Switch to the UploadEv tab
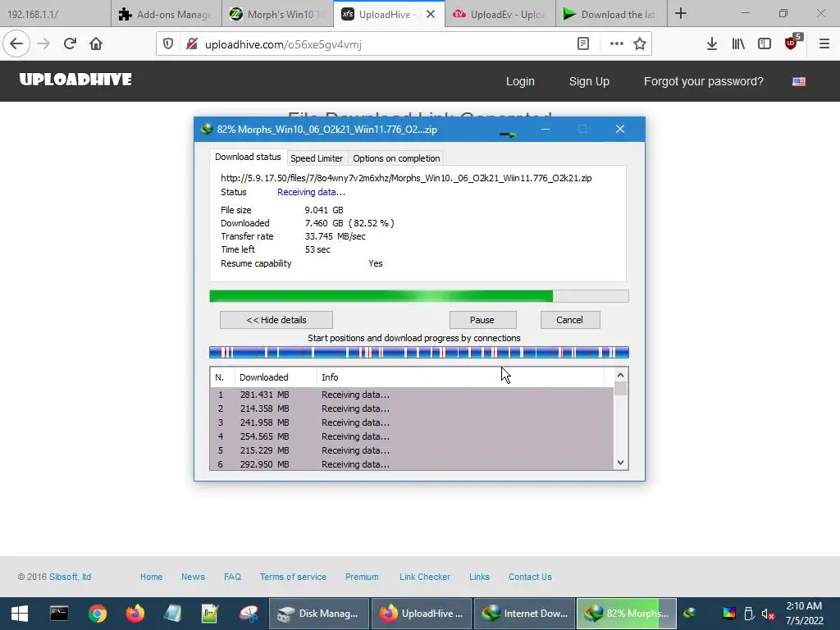 500,14
